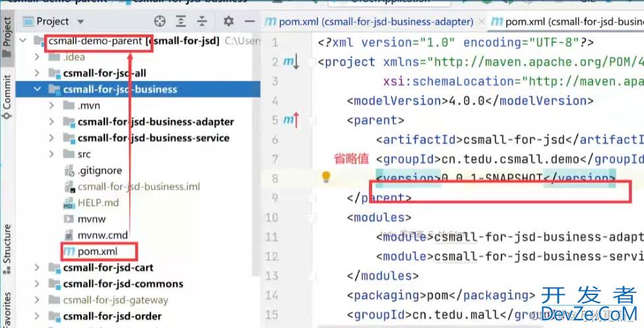Expand the .idea folder
644x328 pixels.
click(37, 57)
